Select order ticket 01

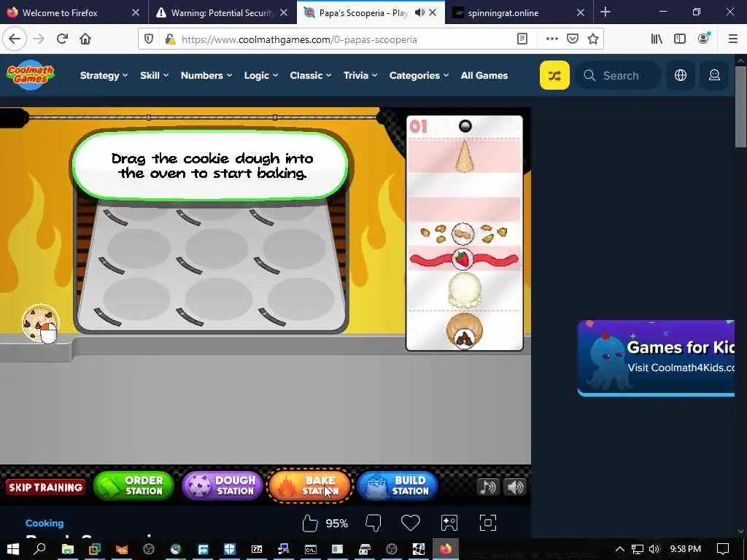click(465, 233)
